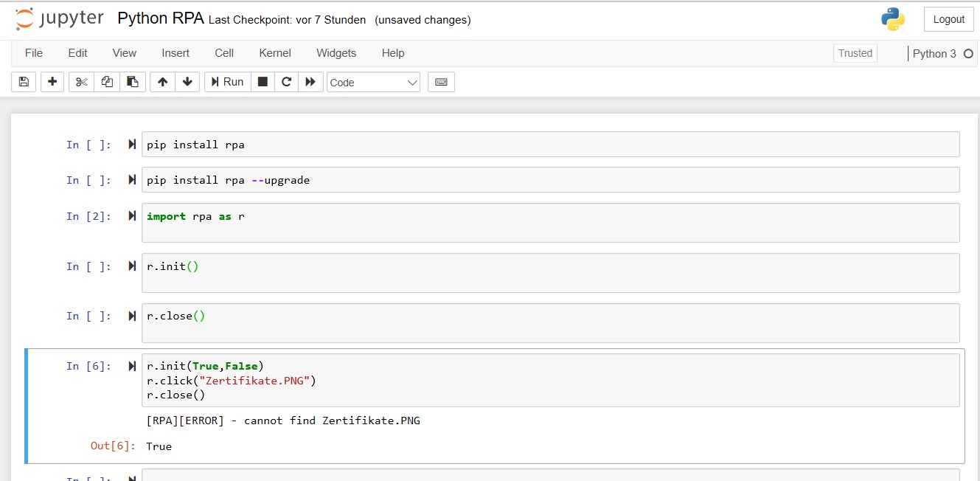
Task: Click the Logout button
Action: coord(948,18)
